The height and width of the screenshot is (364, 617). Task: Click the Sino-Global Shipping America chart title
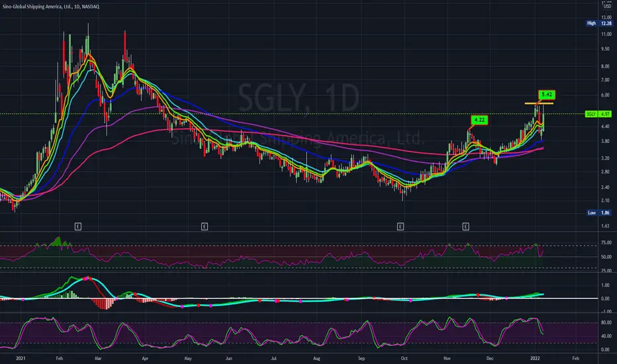[x=51, y=7]
